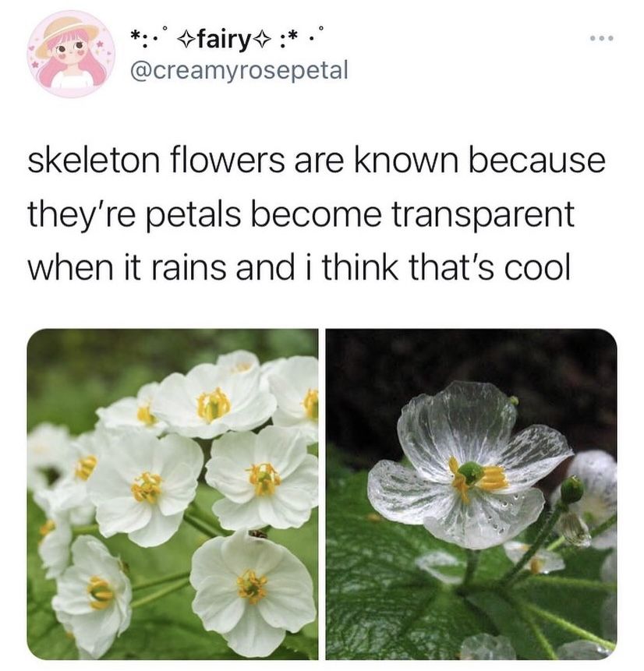Open the right photo of transparent flower
The image size is (644, 671).
pyautogui.click(x=472, y=494)
